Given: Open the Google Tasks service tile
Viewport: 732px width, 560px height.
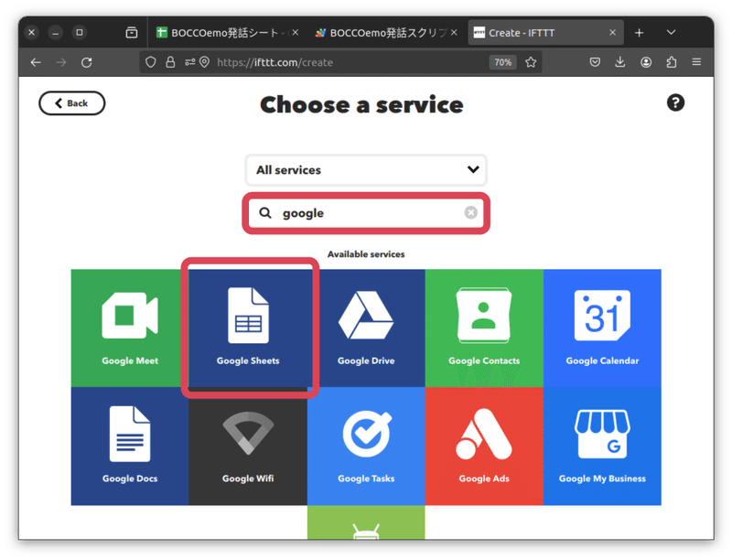Looking at the screenshot, I should point(366,447).
